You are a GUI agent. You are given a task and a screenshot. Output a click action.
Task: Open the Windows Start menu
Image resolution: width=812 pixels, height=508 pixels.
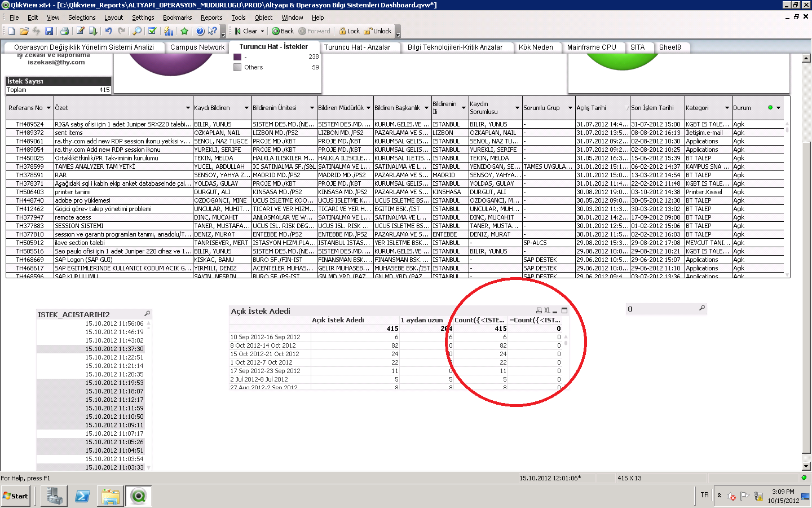pos(16,496)
